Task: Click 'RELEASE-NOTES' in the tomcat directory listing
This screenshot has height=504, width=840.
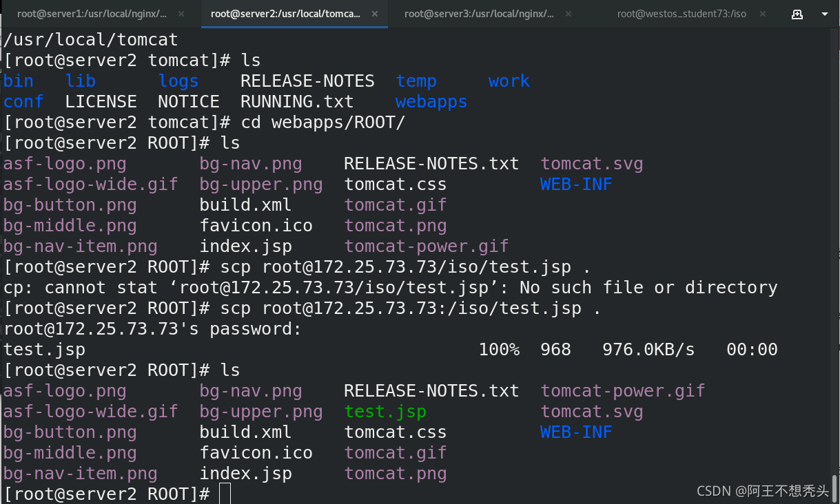Action: [307, 81]
